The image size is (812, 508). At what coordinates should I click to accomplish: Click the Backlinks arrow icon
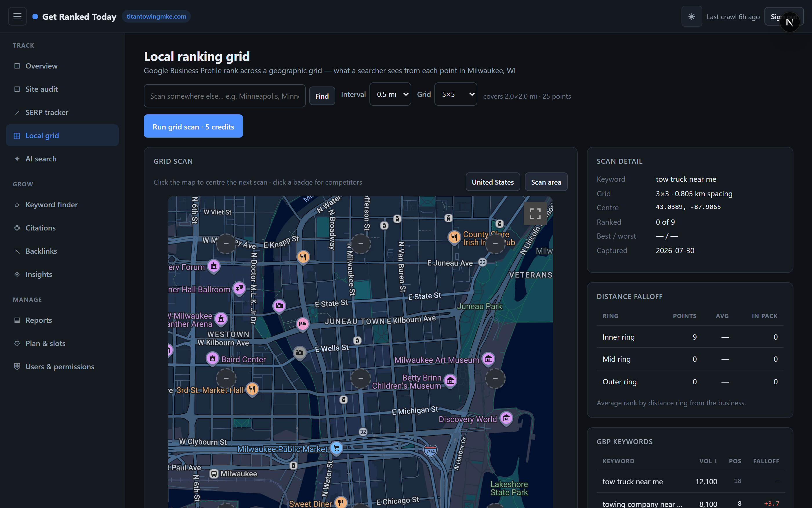17,251
